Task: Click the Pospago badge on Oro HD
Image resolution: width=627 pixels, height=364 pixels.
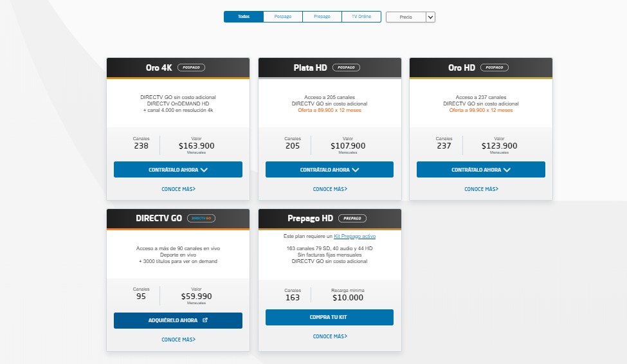Action: click(495, 68)
